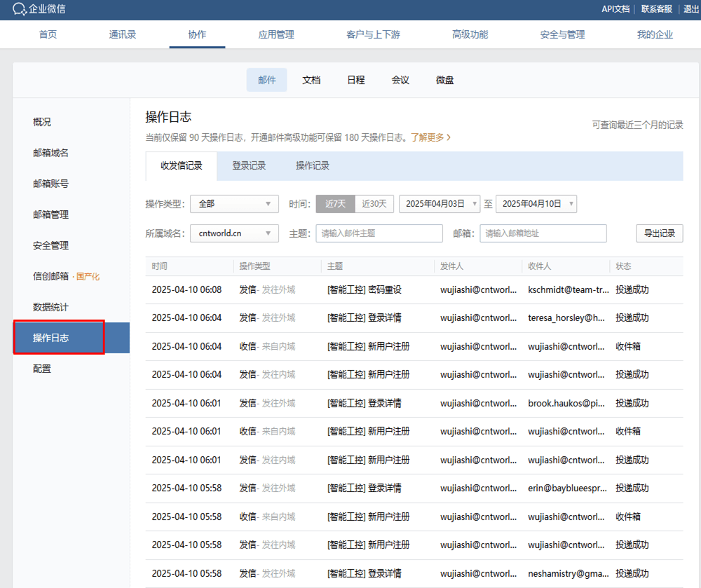Click the 导出记录 button

(x=659, y=233)
